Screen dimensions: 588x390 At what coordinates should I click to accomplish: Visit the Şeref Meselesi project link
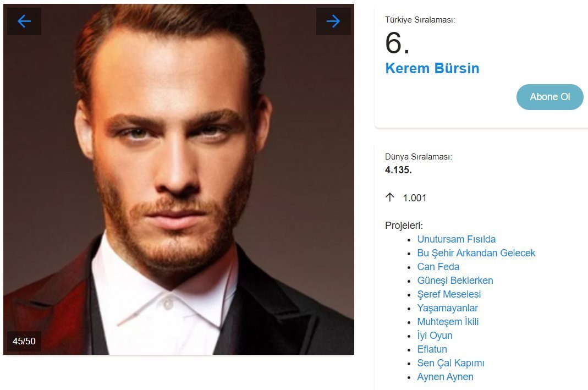[449, 294]
